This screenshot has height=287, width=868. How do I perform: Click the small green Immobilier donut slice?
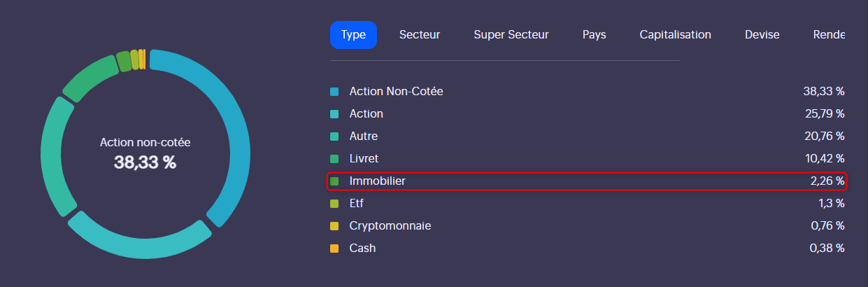click(124, 62)
